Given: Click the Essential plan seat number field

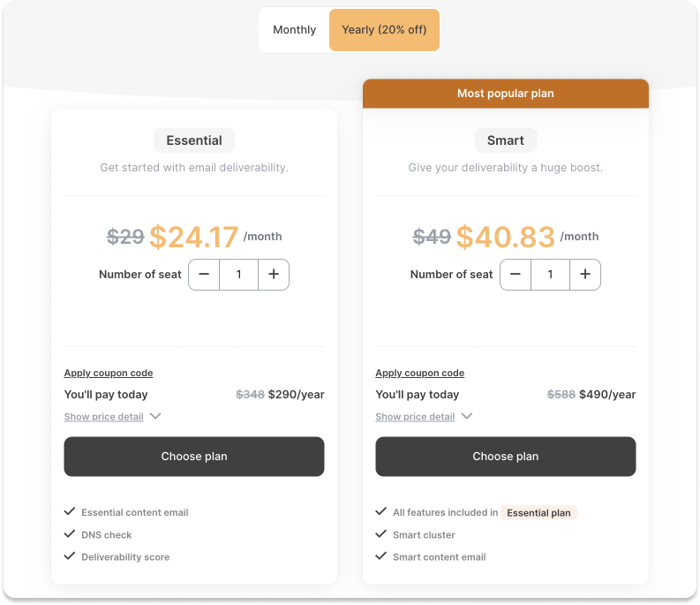Looking at the screenshot, I should point(239,275).
